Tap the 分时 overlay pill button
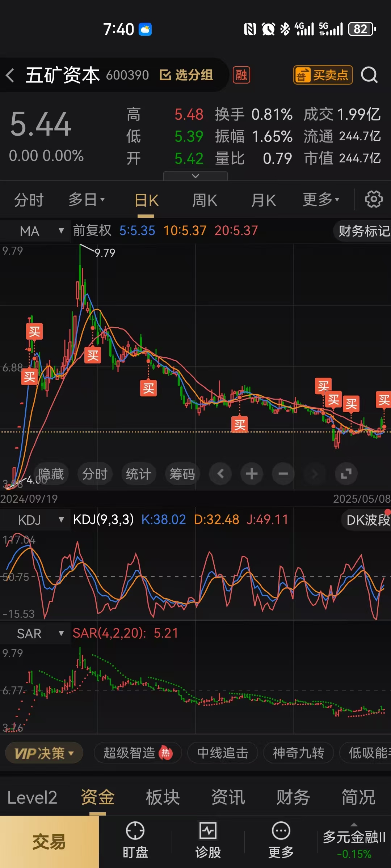 (x=95, y=474)
